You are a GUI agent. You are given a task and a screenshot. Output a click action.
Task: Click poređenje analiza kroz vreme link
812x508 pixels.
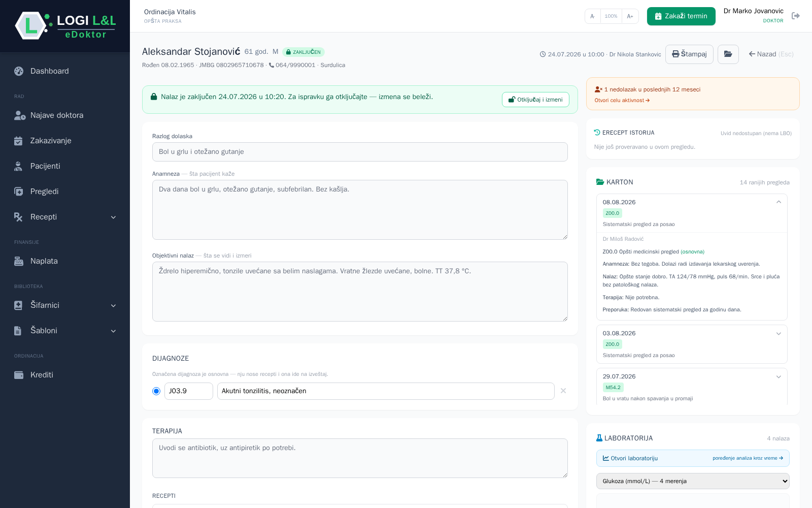(x=748, y=458)
